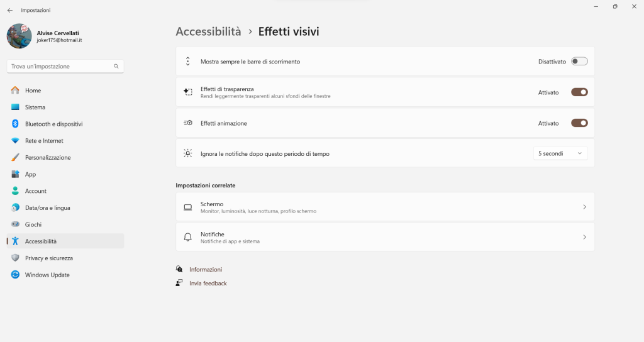Click the Windows Update sidebar icon

coord(16,275)
